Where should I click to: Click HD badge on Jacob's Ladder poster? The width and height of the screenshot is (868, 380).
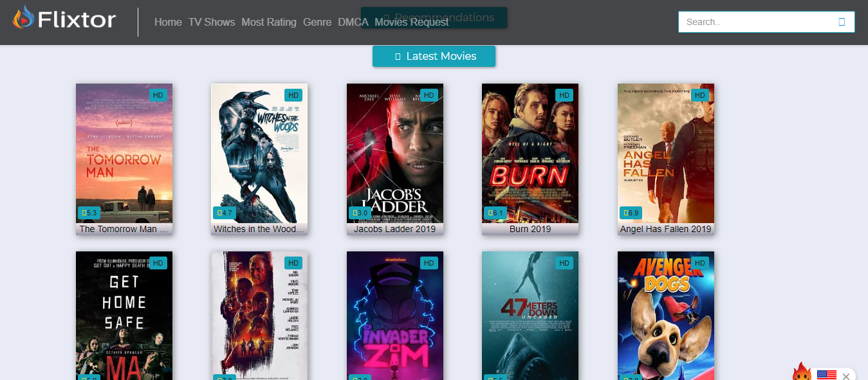429,95
